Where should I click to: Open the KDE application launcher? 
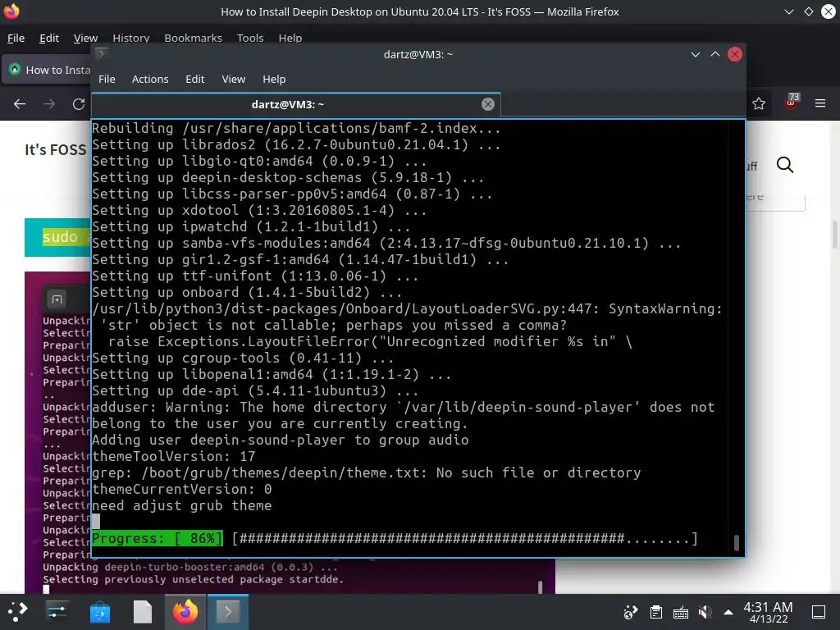pyautogui.click(x=16, y=612)
